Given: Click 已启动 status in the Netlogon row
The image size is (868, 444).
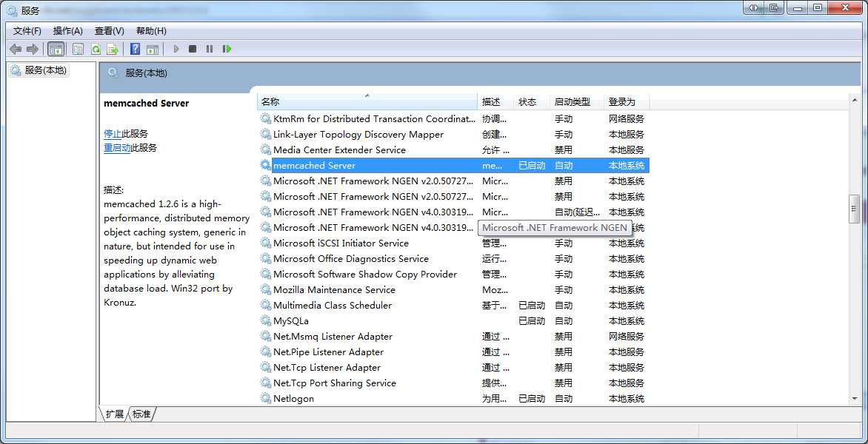Looking at the screenshot, I should (x=532, y=399).
